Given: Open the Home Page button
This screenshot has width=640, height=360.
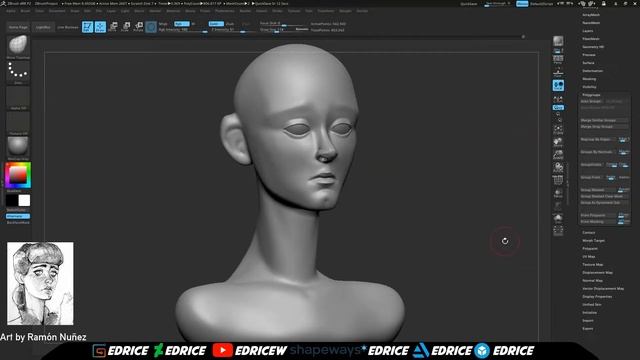Looking at the screenshot, I should coord(18,27).
